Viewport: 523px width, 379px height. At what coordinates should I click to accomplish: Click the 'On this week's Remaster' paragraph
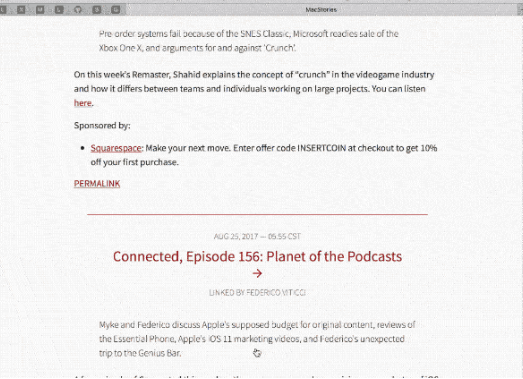click(x=254, y=89)
